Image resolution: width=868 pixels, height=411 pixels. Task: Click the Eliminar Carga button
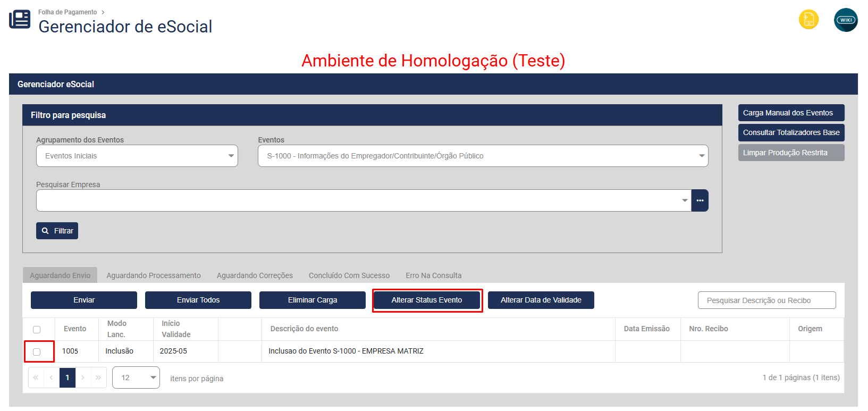coord(313,300)
